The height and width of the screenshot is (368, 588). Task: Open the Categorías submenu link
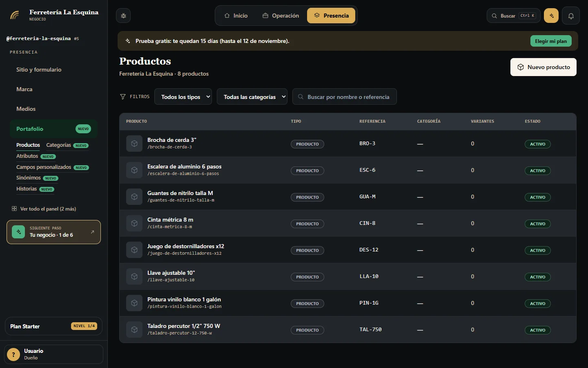pyautogui.click(x=67, y=145)
